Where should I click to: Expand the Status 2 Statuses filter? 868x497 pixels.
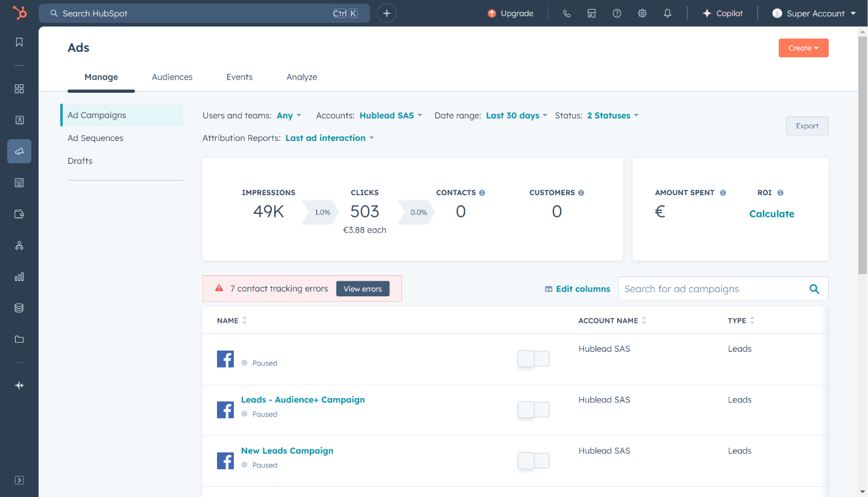(612, 115)
